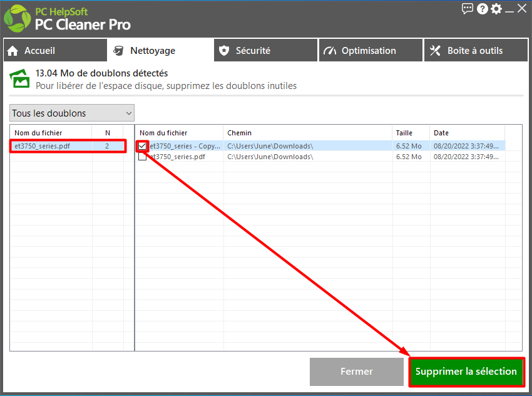Select the et3750_series.pdf name in right list
This screenshot has height=396, width=532.
pos(178,157)
